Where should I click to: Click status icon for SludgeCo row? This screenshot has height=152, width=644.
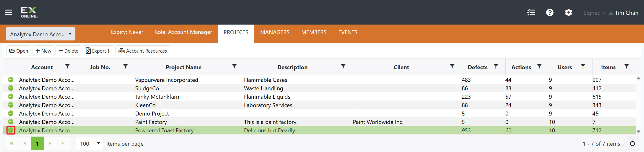[11, 88]
